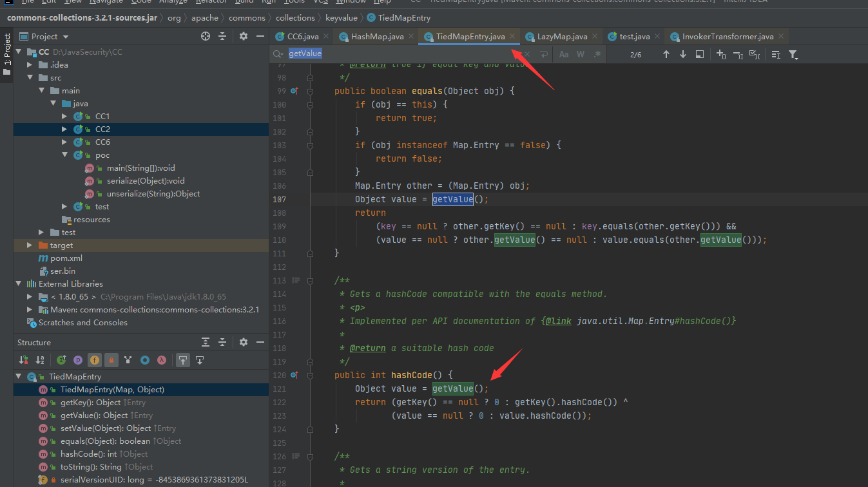Close the TiedMapEntry.java tab
The image size is (868, 487).
pos(512,37)
